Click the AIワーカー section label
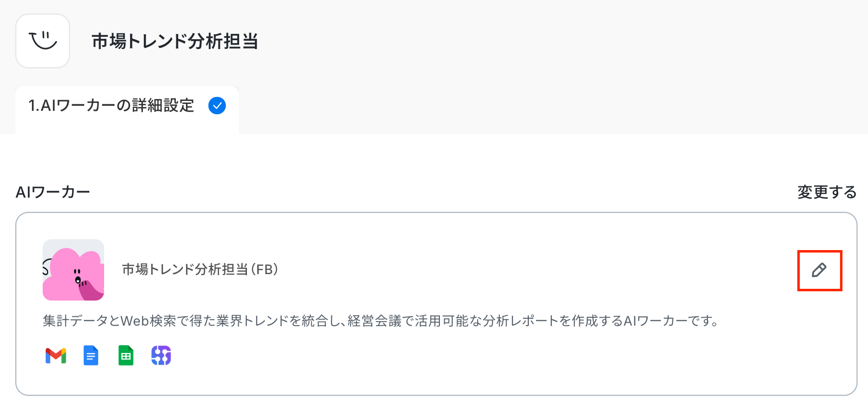868x407 pixels. tap(53, 192)
